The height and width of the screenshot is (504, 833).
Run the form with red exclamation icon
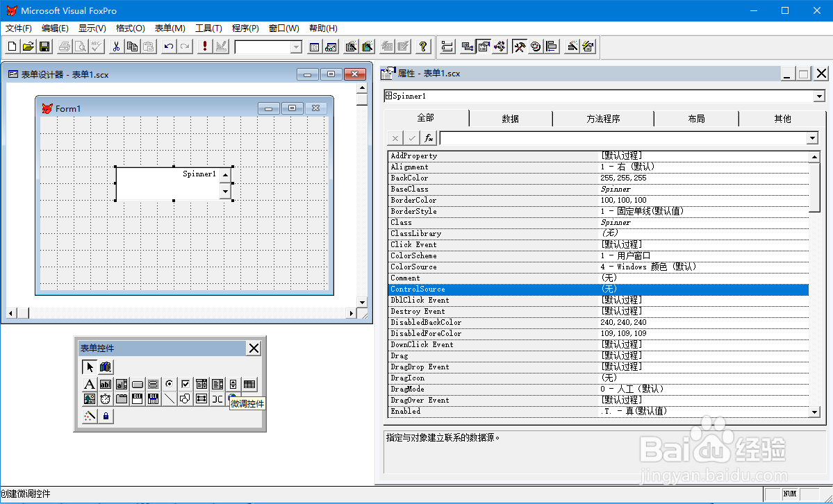coord(204,47)
